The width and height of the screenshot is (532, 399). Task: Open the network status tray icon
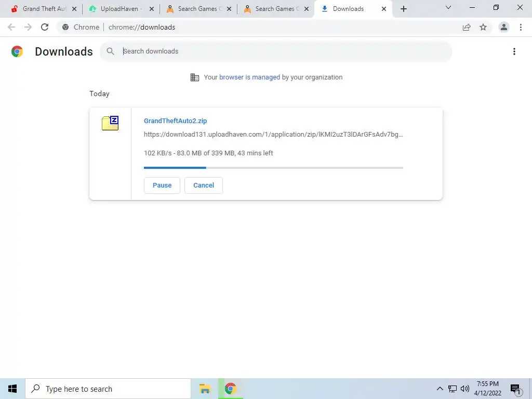(x=453, y=389)
